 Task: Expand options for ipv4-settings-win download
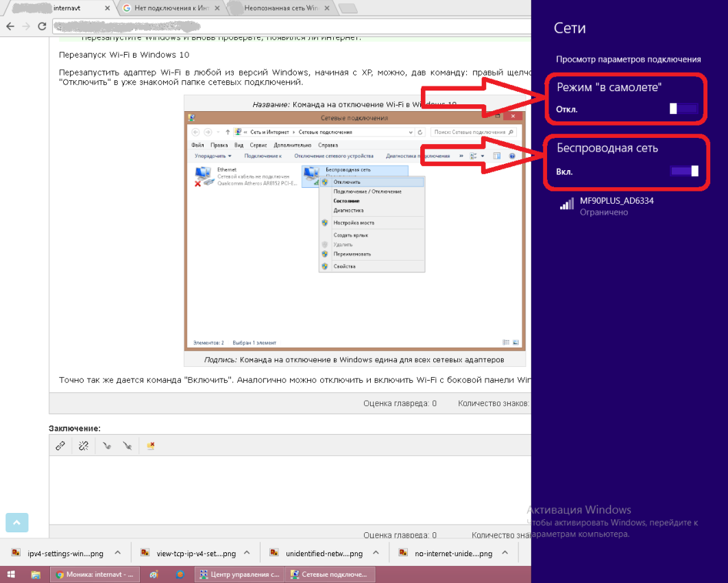pos(117,553)
